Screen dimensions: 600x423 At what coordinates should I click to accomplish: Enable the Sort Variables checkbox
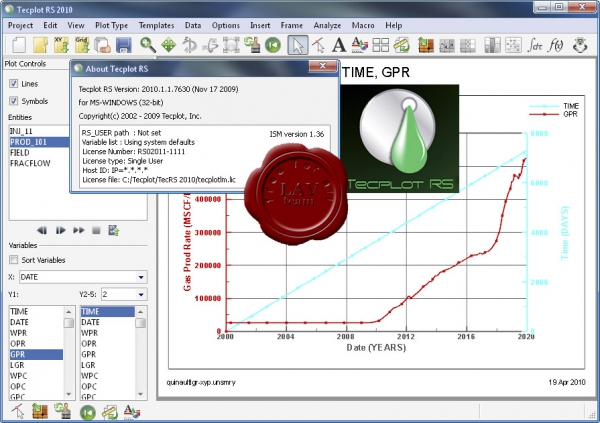click(x=14, y=260)
